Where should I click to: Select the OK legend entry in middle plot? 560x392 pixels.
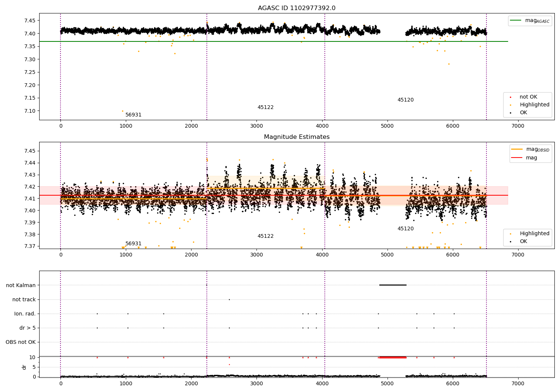click(x=523, y=242)
